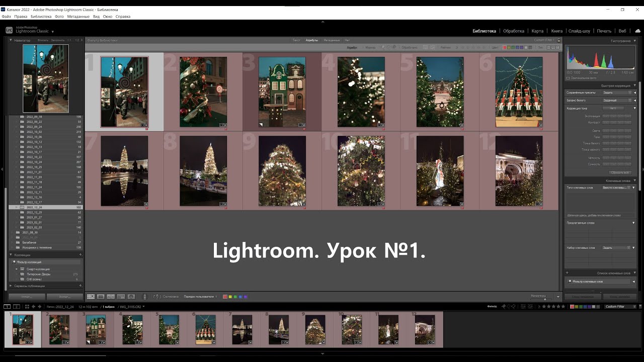Expand Сервисы публикации panel

point(11,286)
